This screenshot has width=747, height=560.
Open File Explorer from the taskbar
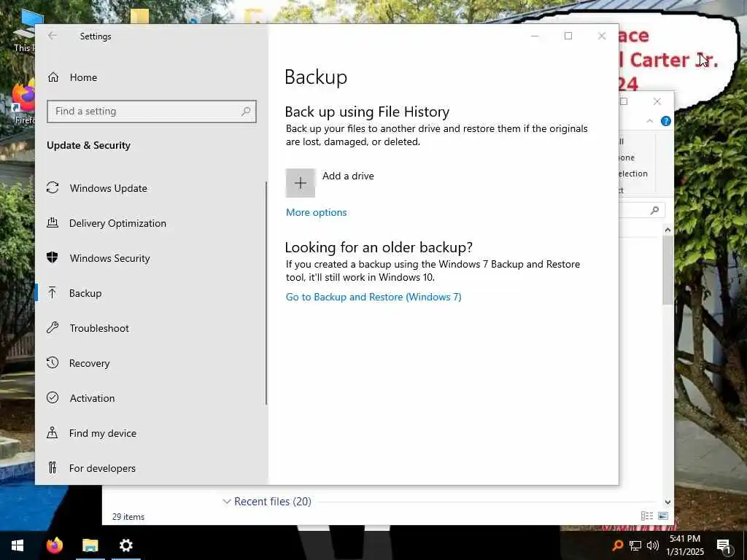[x=90, y=545]
